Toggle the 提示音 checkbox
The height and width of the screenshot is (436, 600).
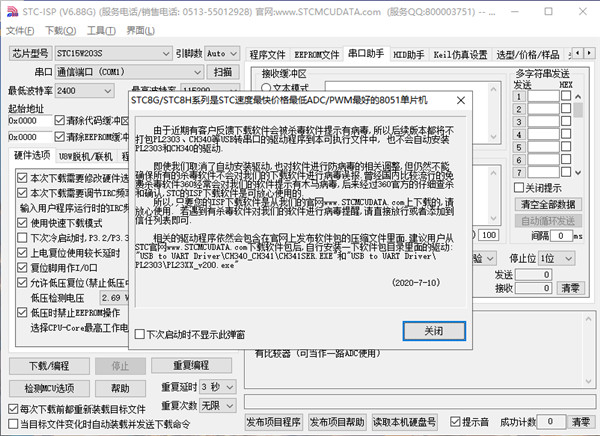point(455,422)
